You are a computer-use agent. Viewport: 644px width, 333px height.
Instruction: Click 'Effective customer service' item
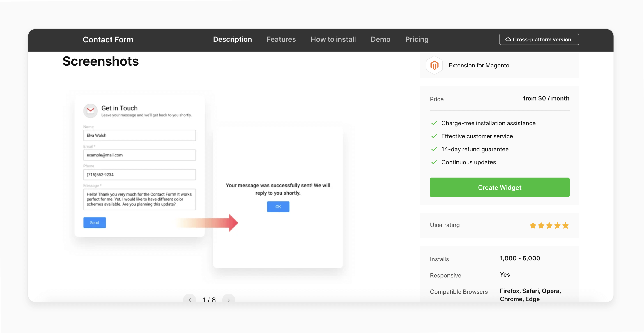[x=477, y=136]
